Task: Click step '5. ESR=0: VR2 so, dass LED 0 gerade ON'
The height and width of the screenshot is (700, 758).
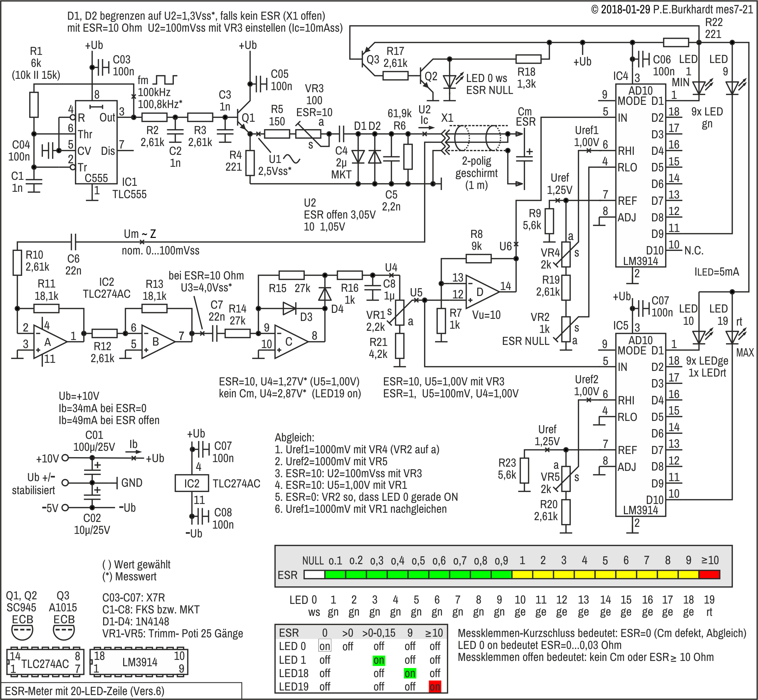Action: pyautogui.click(x=366, y=497)
